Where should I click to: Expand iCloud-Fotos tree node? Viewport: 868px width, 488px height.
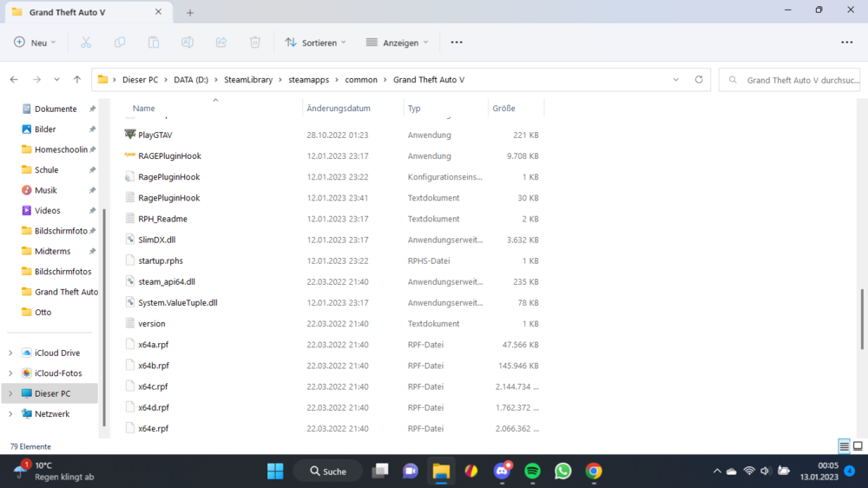10,373
